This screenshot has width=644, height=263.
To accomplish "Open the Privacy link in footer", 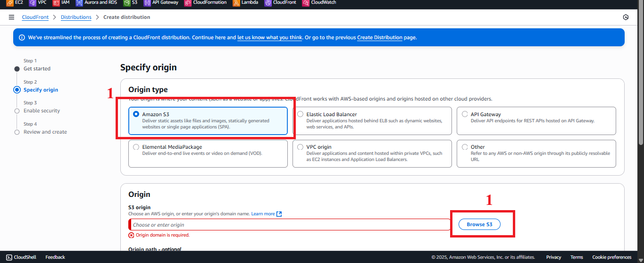I will click(553, 257).
